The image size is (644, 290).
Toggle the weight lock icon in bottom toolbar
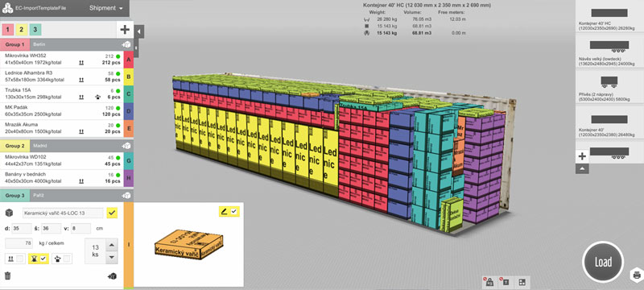click(x=490, y=282)
